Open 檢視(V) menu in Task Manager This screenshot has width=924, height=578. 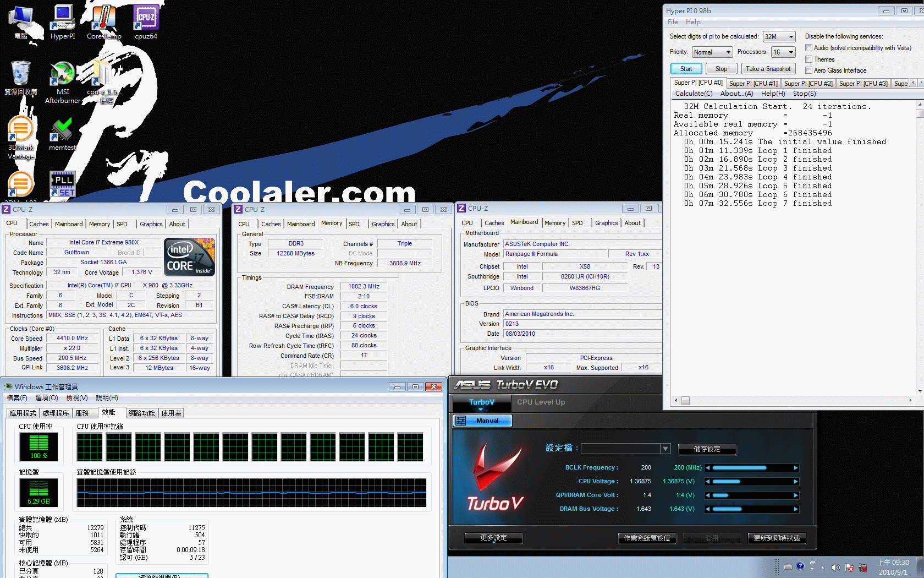tap(76, 398)
